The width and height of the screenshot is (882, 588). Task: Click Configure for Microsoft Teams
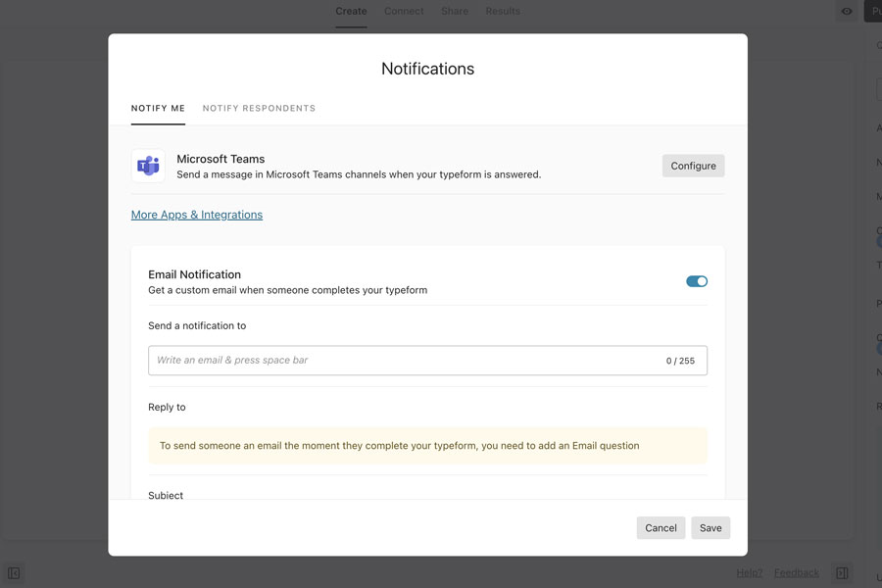(x=693, y=166)
